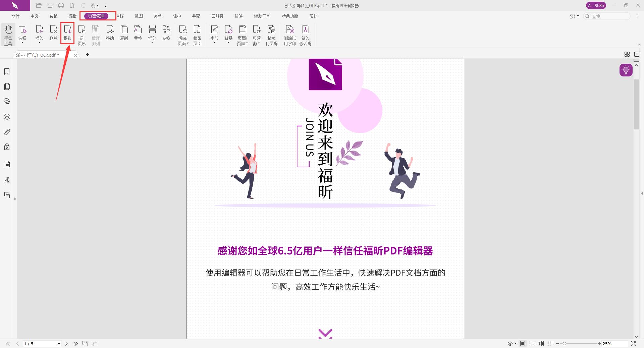The width and height of the screenshot is (644, 348).
Task: Open the 特色功能 ribbon tab
Action: pos(290,16)
